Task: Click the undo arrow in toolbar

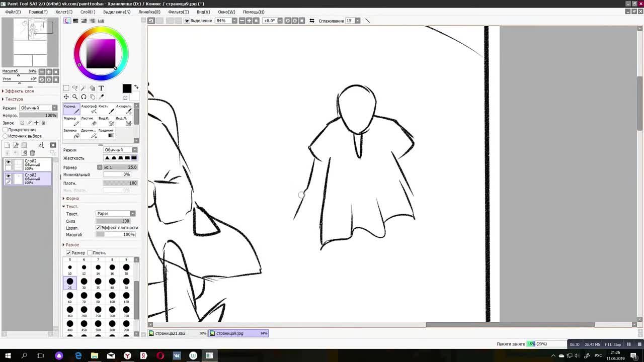Action: (x=150, y=21)
